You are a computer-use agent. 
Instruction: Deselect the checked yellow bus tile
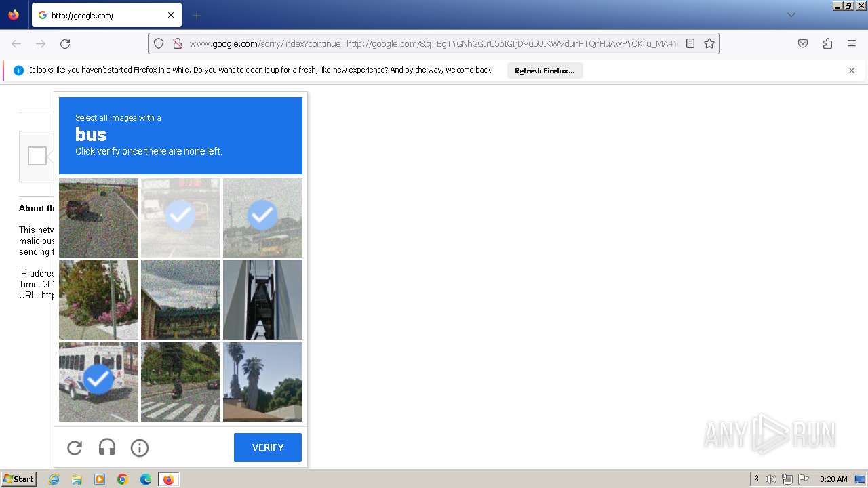pyautogui.click(x=262, y=218)
